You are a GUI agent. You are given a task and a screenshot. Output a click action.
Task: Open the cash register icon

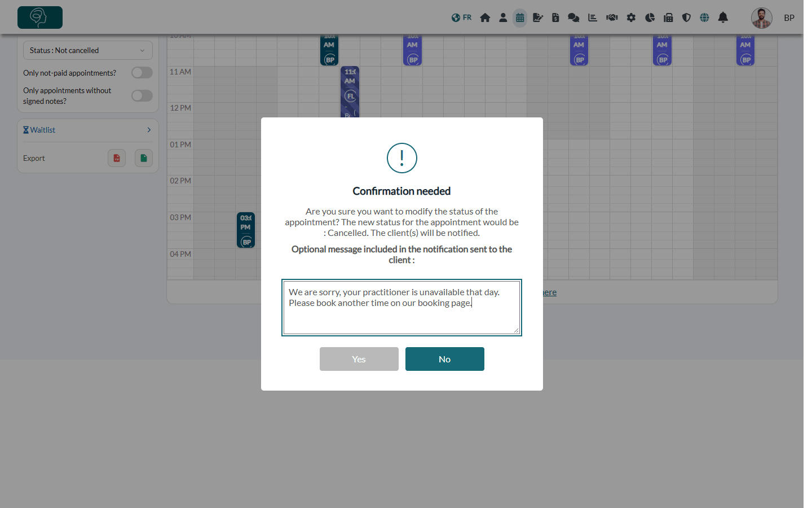pos(668,17)
